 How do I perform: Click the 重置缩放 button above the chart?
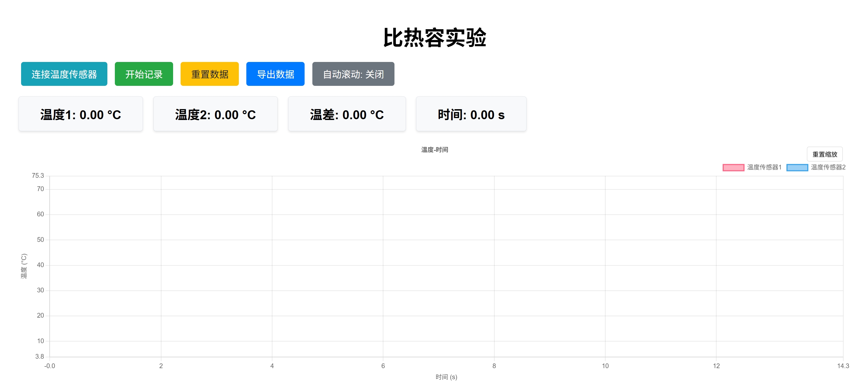pyautogui.click(x=825, y=154)
